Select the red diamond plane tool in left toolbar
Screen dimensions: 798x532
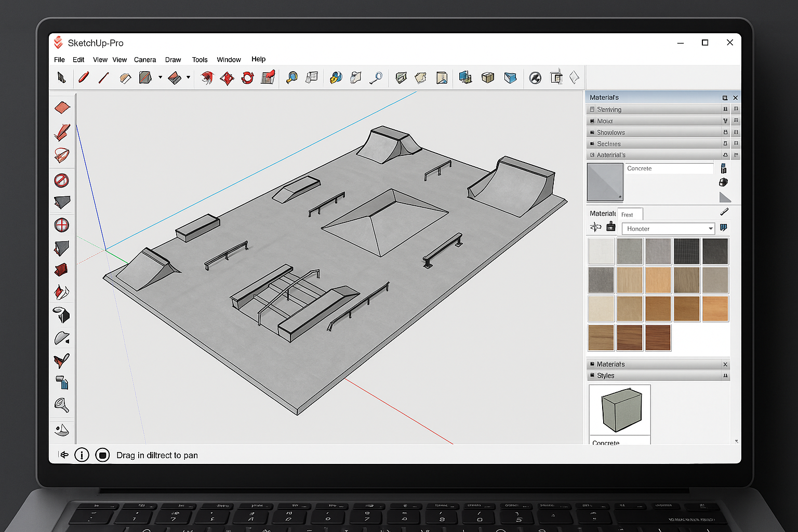pyautogui.click(x=62, y=108)
